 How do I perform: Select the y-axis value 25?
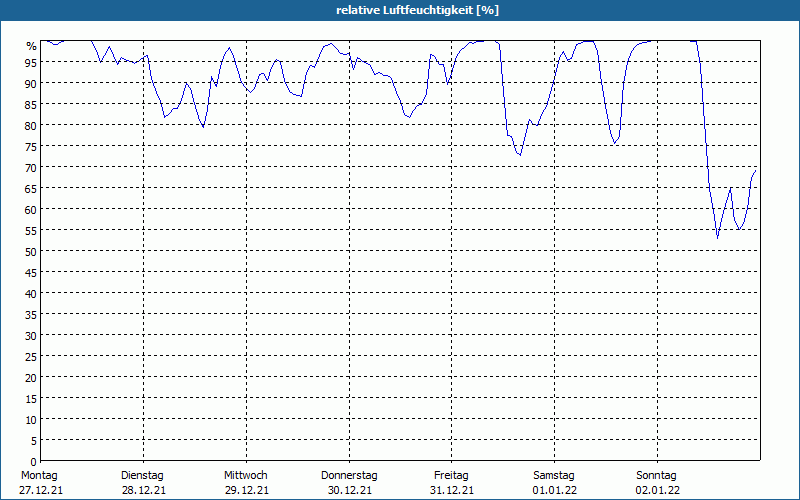[x=31, y=357]
